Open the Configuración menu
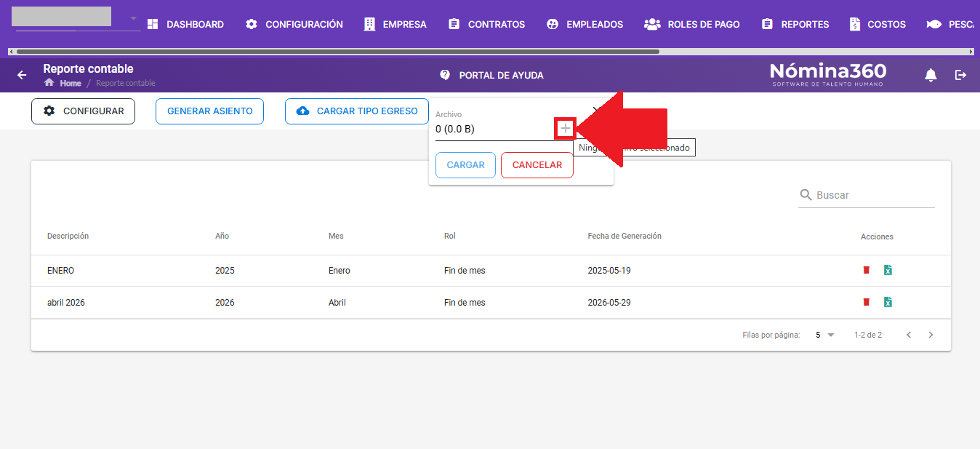The width and height of the screenshot is (980, 449). click(294, 24)
